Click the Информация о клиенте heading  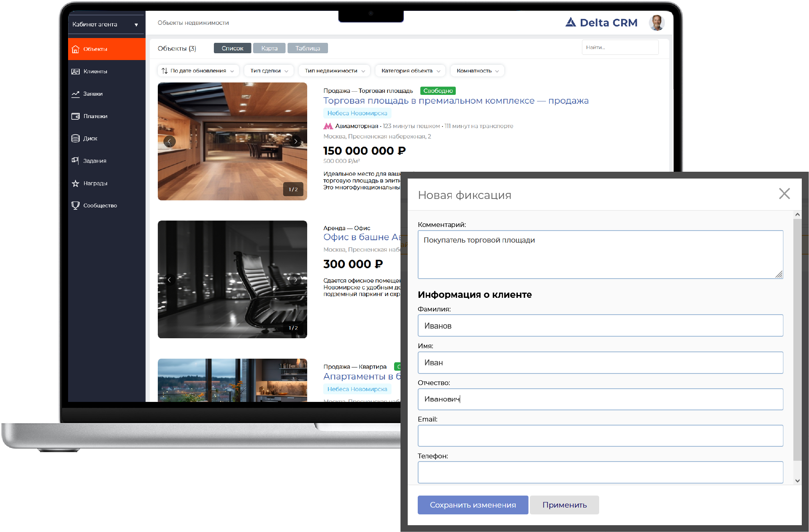click(x=475, y=295)
